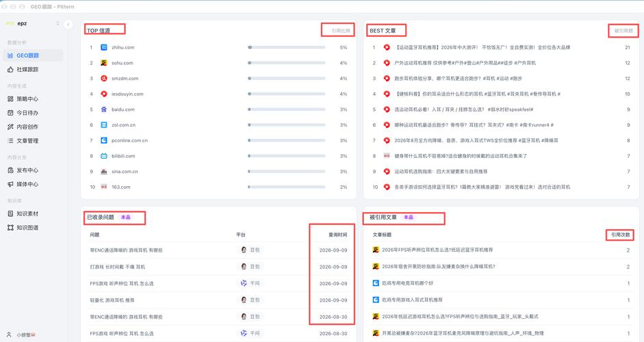
Task: Select the 2026-08-30 question FPS游戏 听声辨位 耳机 怎么选
Action: coord(122,334)
